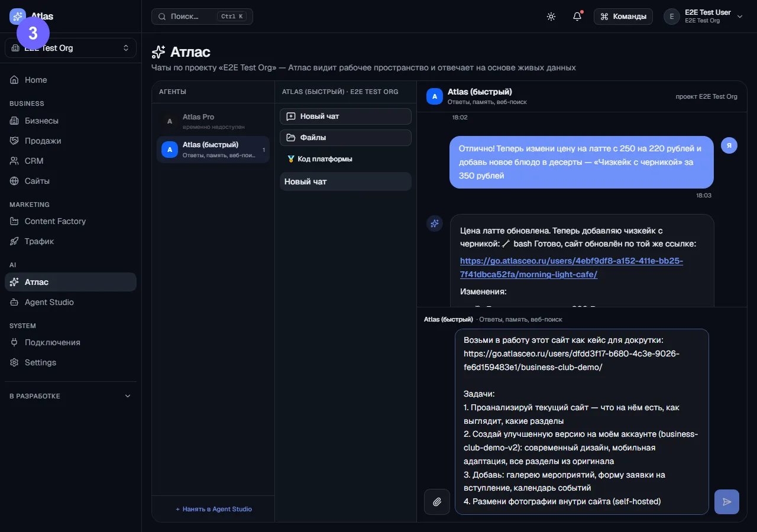Screen dimensions: 757x532
Task: Toggle the light/dark theme sun icon
Action: point(551,17)
